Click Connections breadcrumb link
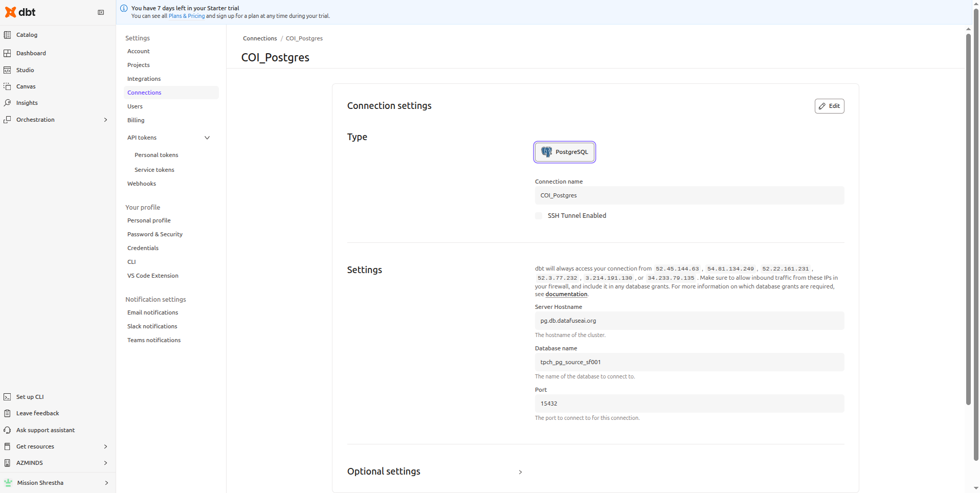This screenshot has height=493, width=980. click(260, 38)
